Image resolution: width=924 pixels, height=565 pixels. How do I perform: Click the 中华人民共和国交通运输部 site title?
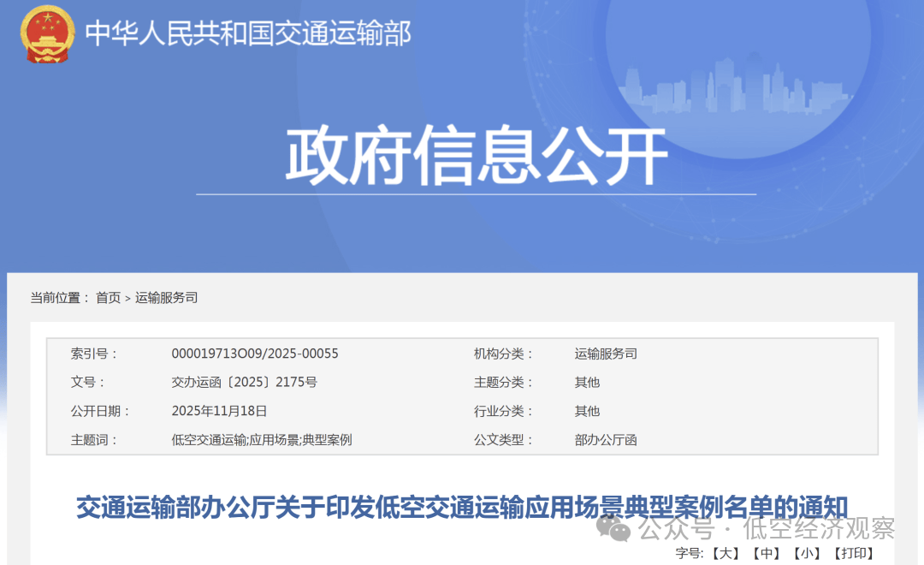(x=248, y=33)
